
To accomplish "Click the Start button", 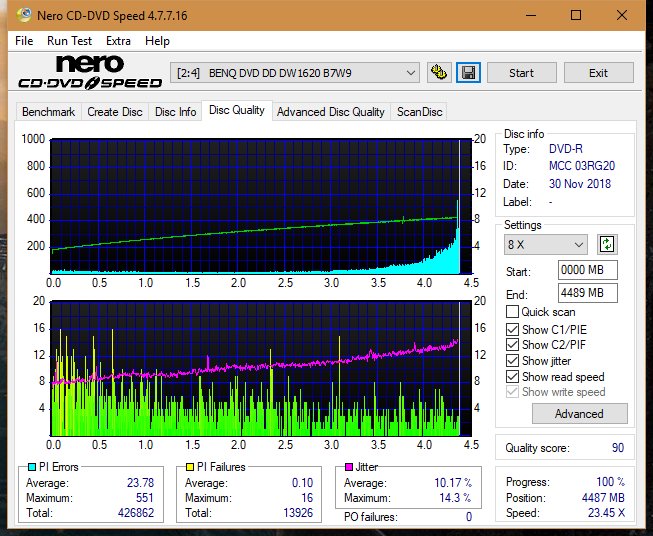I will (x=521, y=73).
